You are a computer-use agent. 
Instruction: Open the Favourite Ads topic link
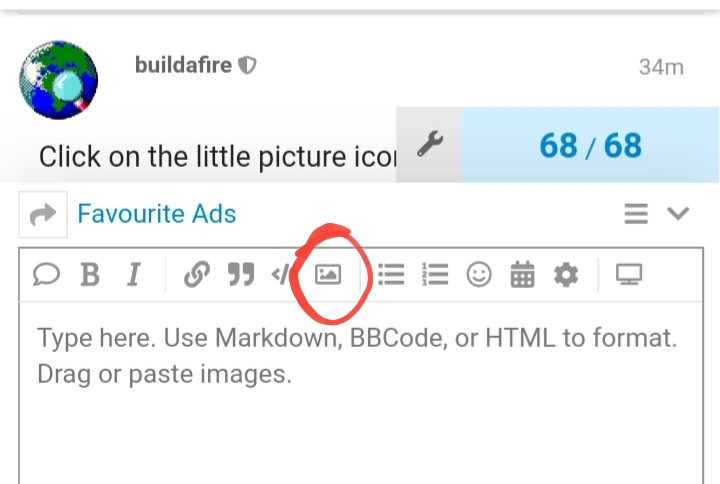(156, 214)
